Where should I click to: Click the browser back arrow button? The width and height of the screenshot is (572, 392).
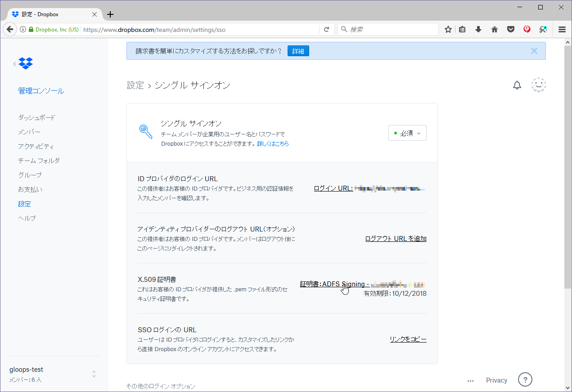(9, 29)
